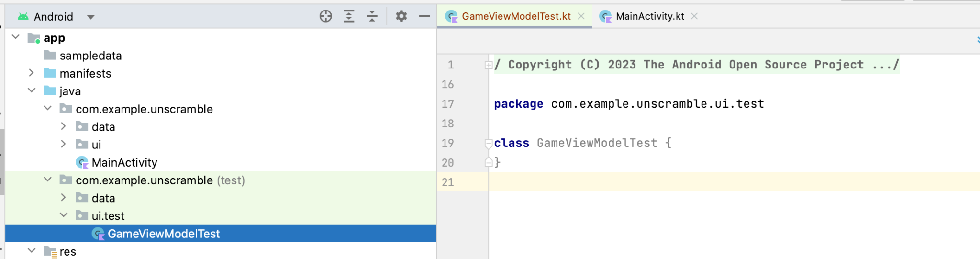Open the Android view dropdown
Image resolution: width=980 pixels, height=259 pixels.
coord(90,17)
